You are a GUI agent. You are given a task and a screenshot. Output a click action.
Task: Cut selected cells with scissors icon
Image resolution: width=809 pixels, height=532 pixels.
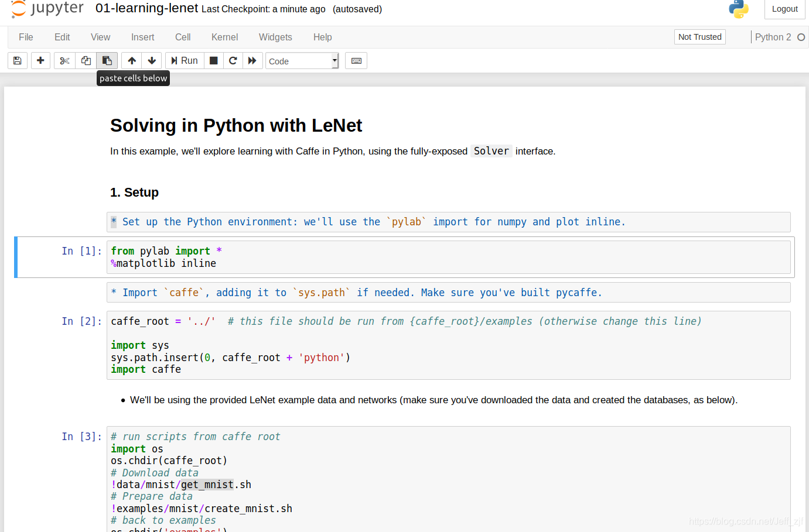coord(64,61)
